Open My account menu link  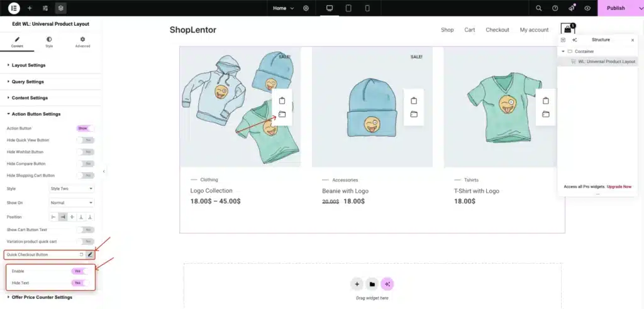[x=534, y=30]
